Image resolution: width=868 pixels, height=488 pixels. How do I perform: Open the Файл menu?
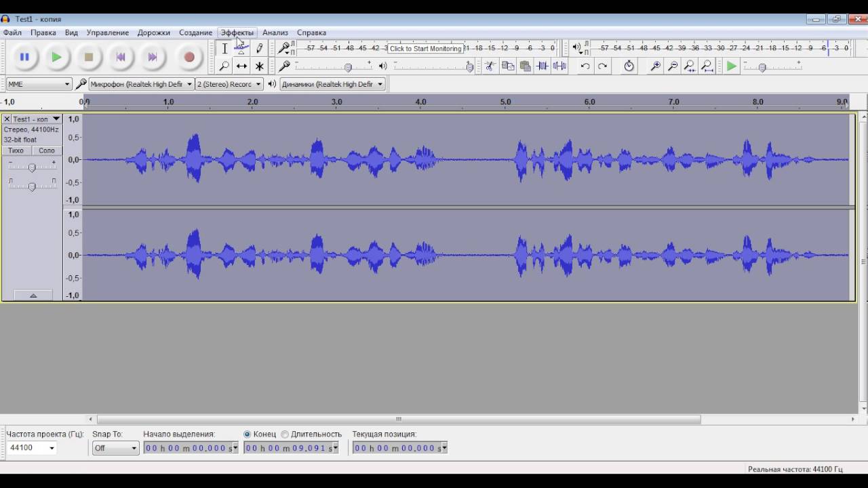coord(12,33)
